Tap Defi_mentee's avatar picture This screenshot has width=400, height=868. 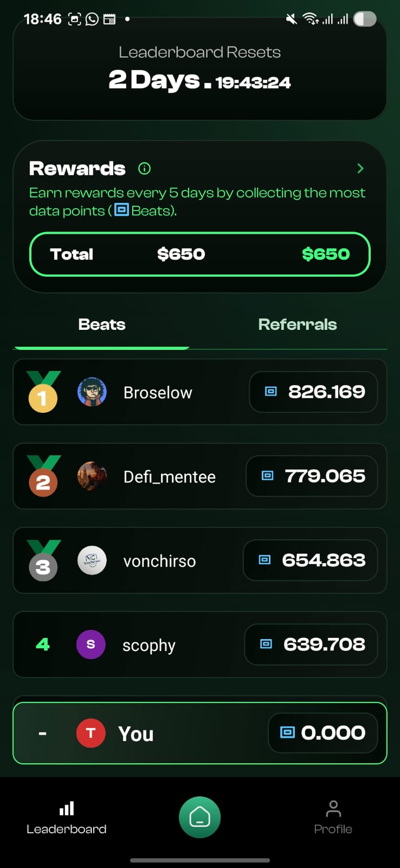pyautogui.click(x=92, y=476)
